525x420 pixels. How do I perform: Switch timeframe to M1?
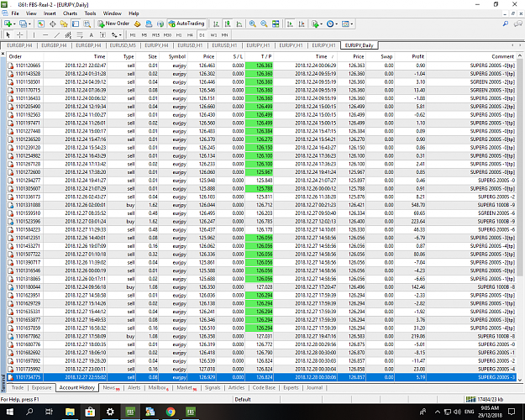point(133,35)
